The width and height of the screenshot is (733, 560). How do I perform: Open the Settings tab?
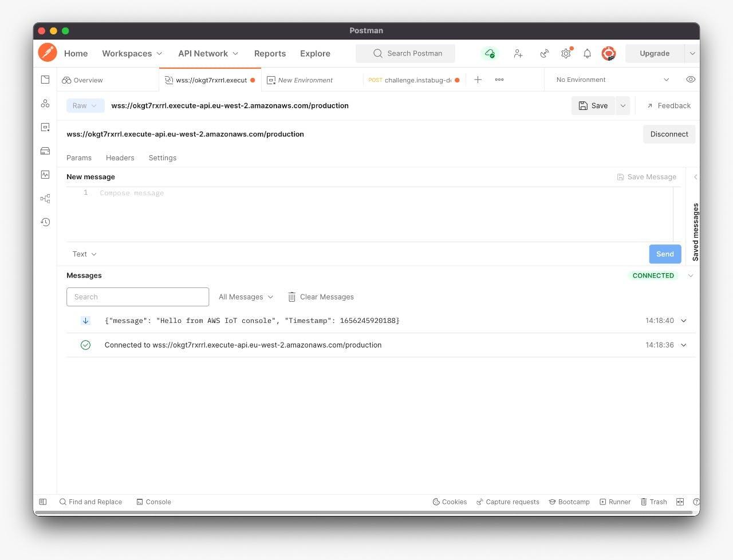[163, 158]
